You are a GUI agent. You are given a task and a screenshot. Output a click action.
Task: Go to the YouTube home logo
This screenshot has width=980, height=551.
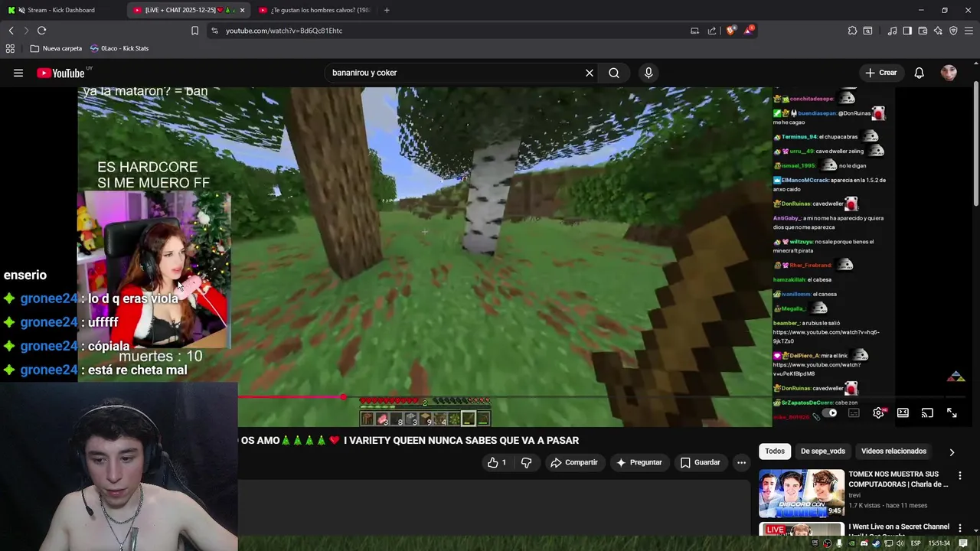(61, 73)
